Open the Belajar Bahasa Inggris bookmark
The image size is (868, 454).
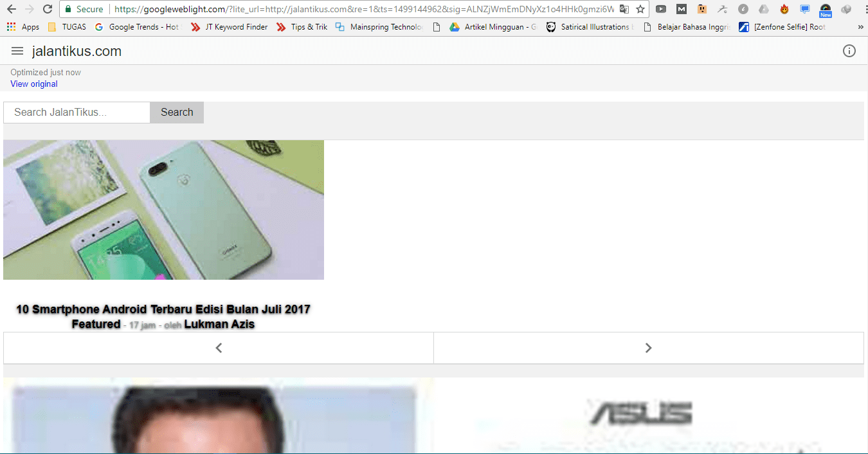click(687, 27)
